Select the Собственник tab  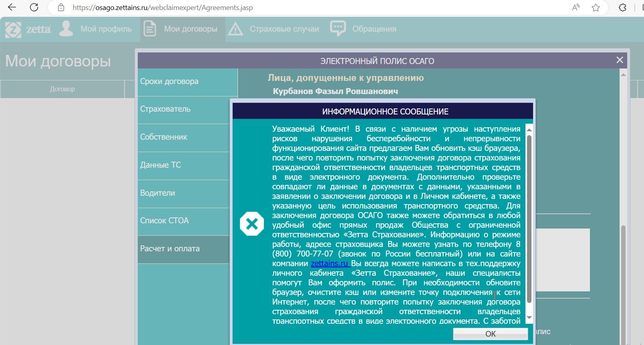(184, 138)
